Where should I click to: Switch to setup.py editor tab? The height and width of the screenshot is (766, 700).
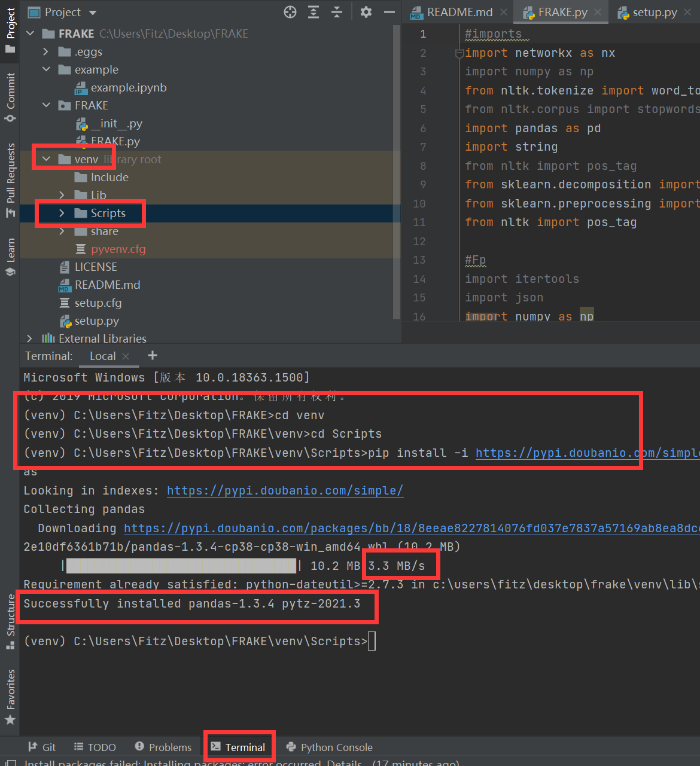655,12
